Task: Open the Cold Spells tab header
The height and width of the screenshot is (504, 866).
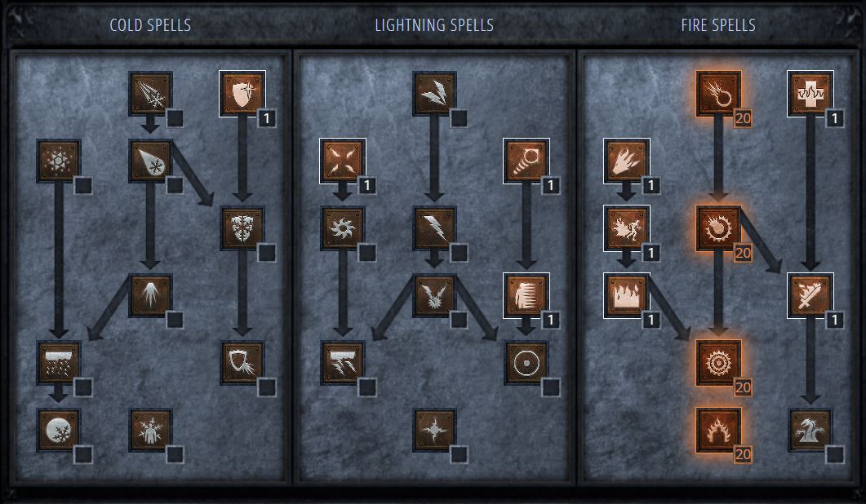Action: click(x=150, y=25)
